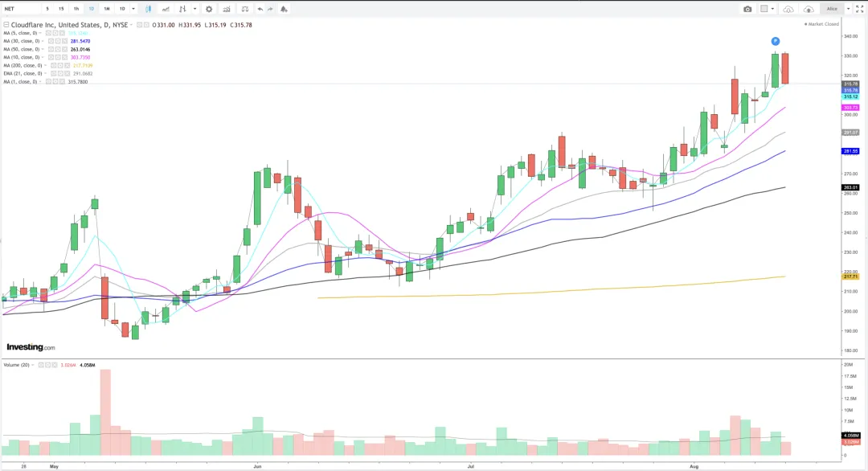Viewport: 868px width, 471px height.
Task: Remove the MA 200 indicator
Action: (67, 65)
